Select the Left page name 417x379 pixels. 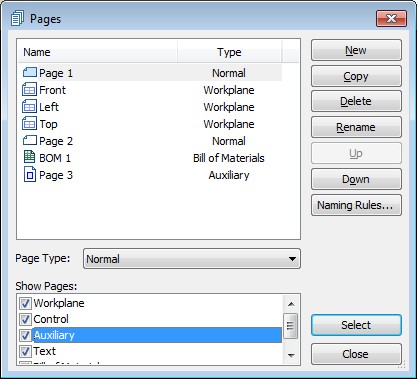pos(49,107)
